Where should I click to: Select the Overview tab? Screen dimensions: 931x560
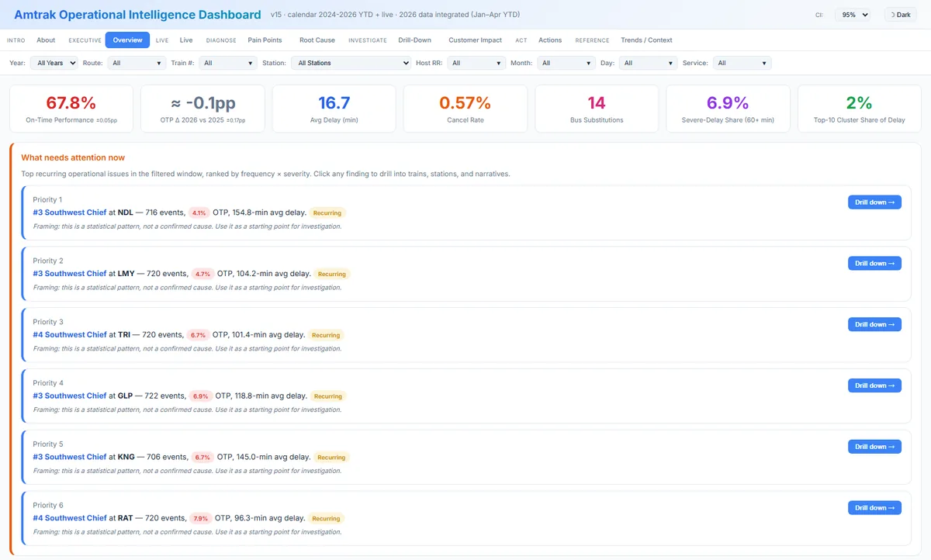click(127, 40)
